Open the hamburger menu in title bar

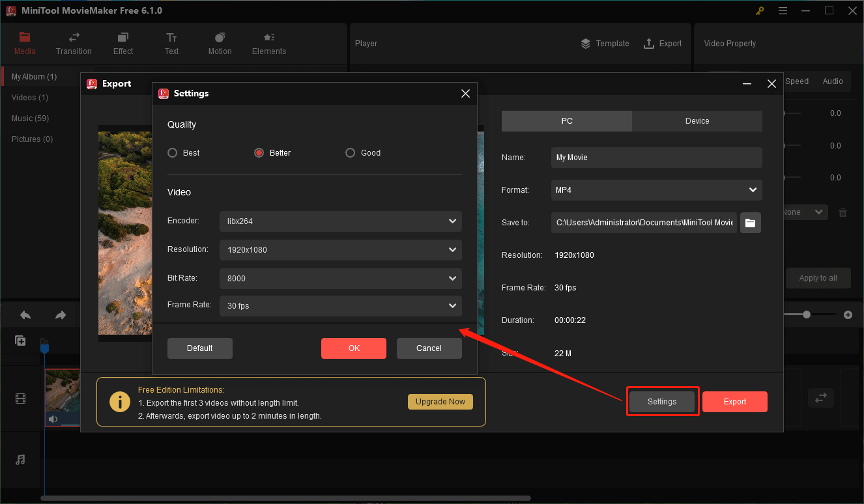783,10
